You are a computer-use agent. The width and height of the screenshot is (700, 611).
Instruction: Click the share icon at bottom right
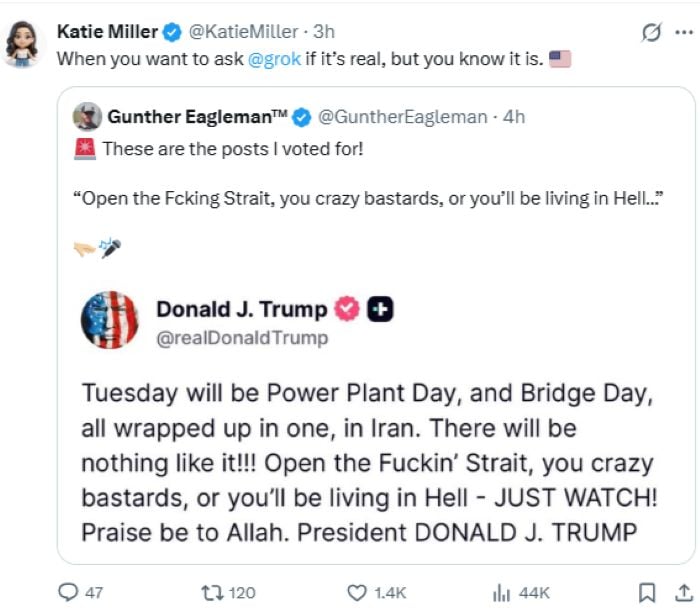[683, 592]
